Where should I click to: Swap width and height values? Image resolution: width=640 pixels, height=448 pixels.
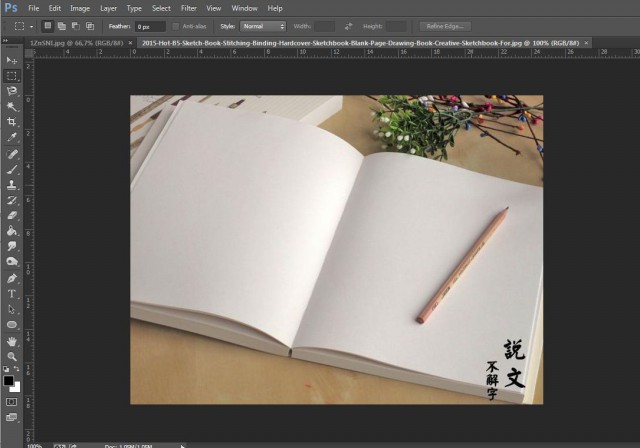(x=348, y=27)
